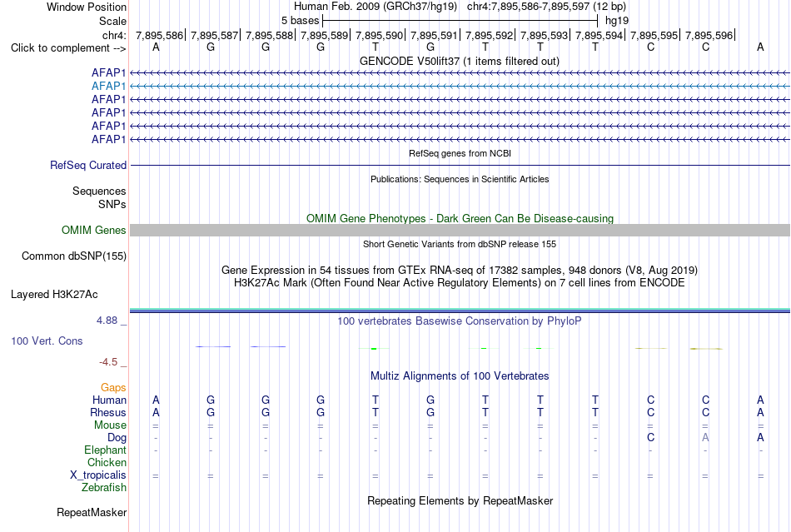Select the Rhesus alignment row label
This screenshot has width=791, height=532.
point(108,412)
